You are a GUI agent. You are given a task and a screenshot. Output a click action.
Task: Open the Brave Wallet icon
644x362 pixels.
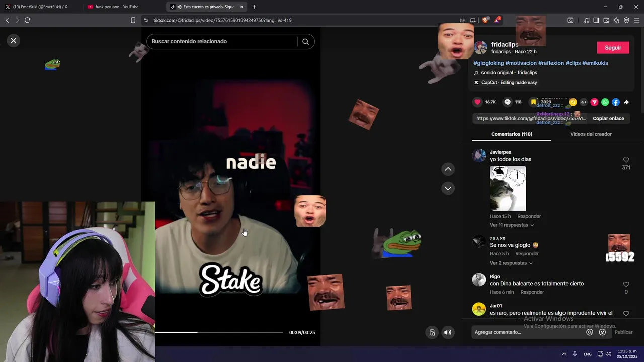tap(606, 20)
